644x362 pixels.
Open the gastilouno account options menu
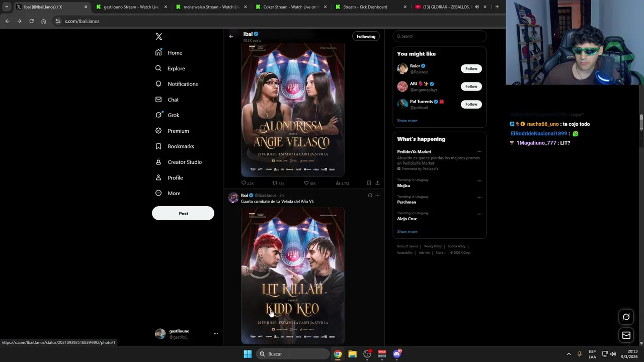tap(215, 334)
